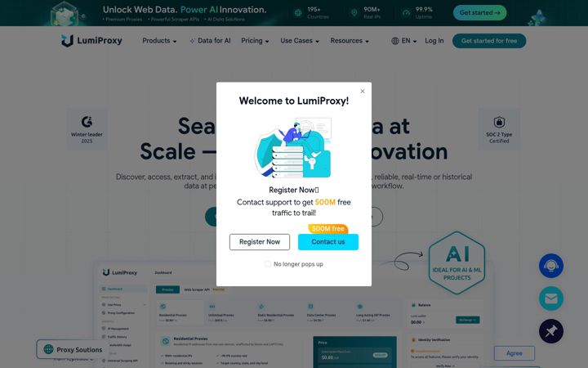Click the LumiProxy logo in header

[91, 41]
